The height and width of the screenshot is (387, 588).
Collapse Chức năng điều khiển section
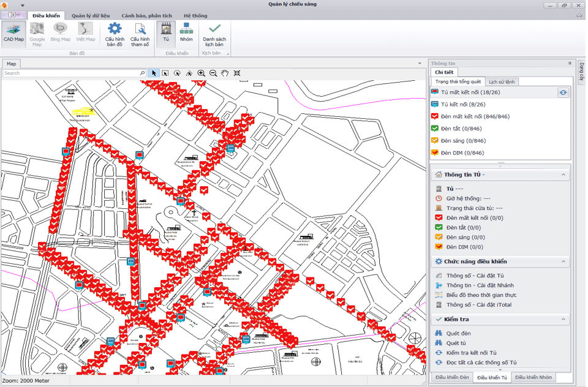click(x=563, y=261)
